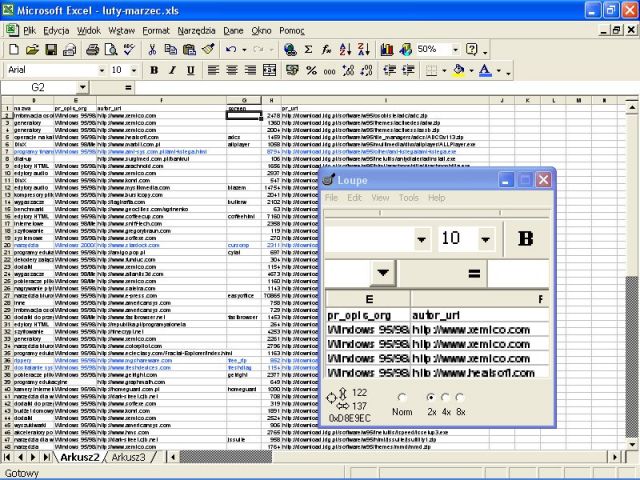
Task: Select the 2x zoom radio in Loupe
Action: click(431, 397)
